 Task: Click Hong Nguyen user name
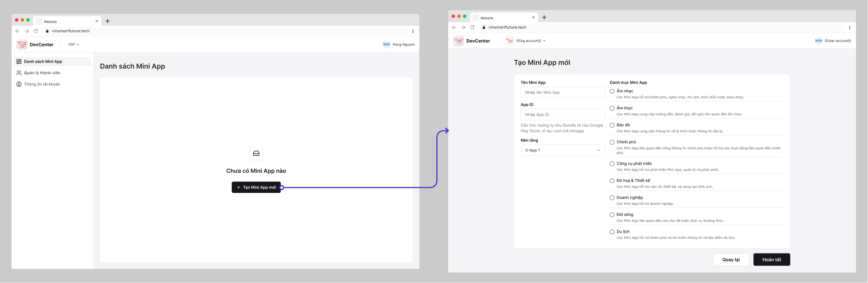point(403,44)
